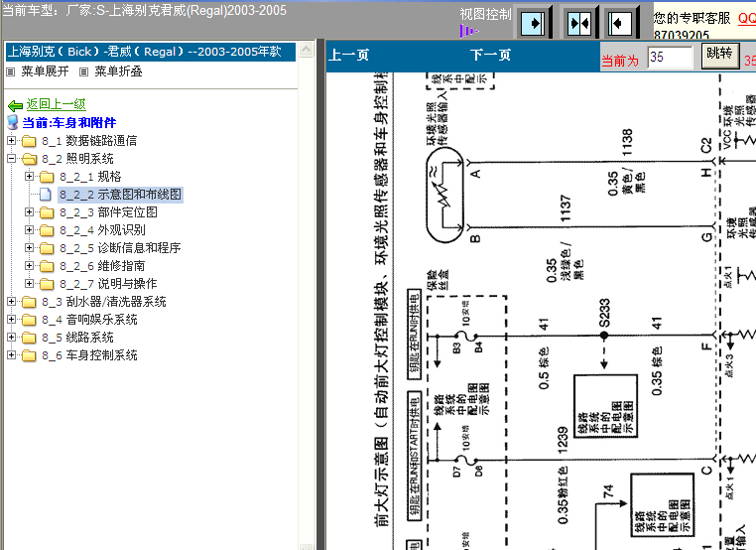
Task: Expand the 8_6 车身控制系统 node
Action: [12, 354]
